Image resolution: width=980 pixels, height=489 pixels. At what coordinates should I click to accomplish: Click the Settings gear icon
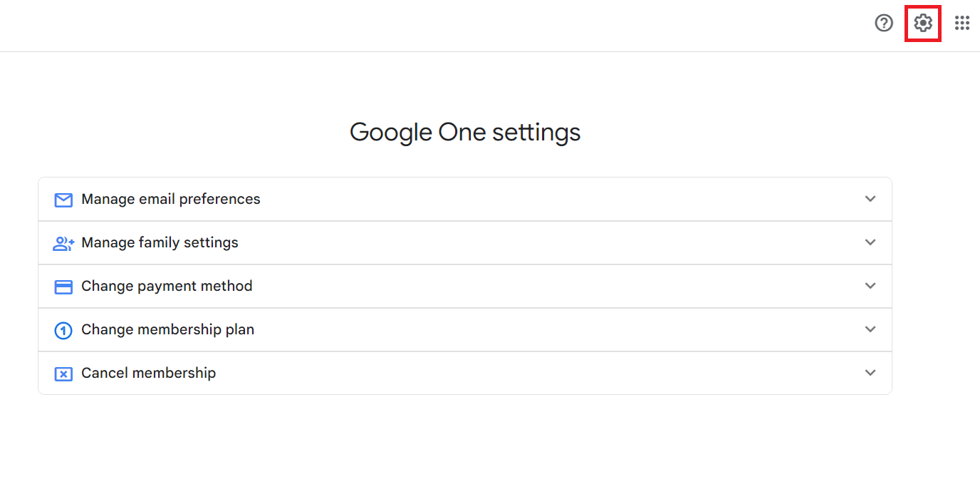(923, 24)
